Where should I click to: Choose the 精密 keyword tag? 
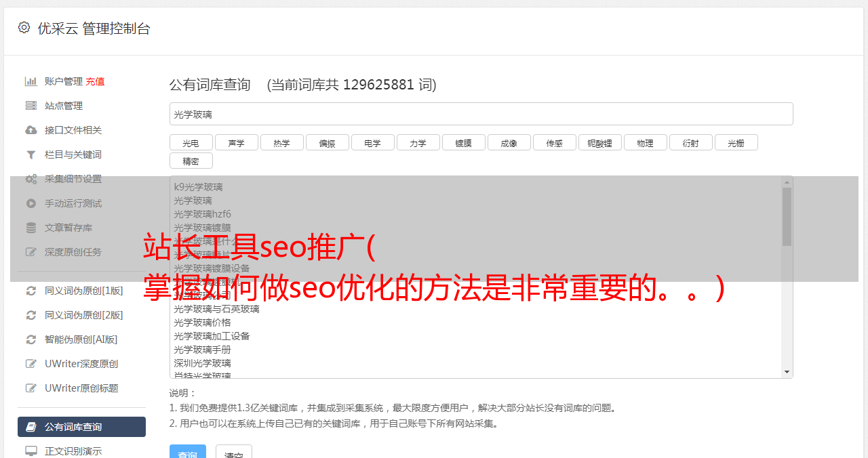191,161
